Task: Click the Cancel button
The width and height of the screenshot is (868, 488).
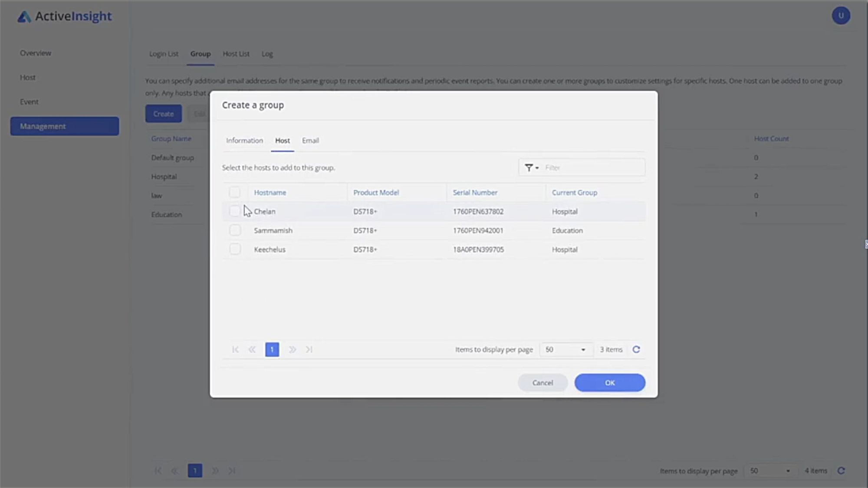Action: click(x=542, y=383)
